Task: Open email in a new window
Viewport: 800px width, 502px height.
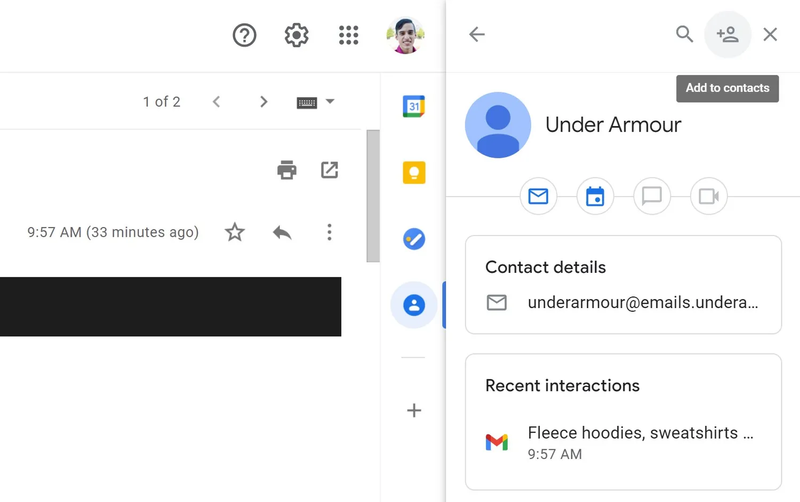Action: [330, 170]
